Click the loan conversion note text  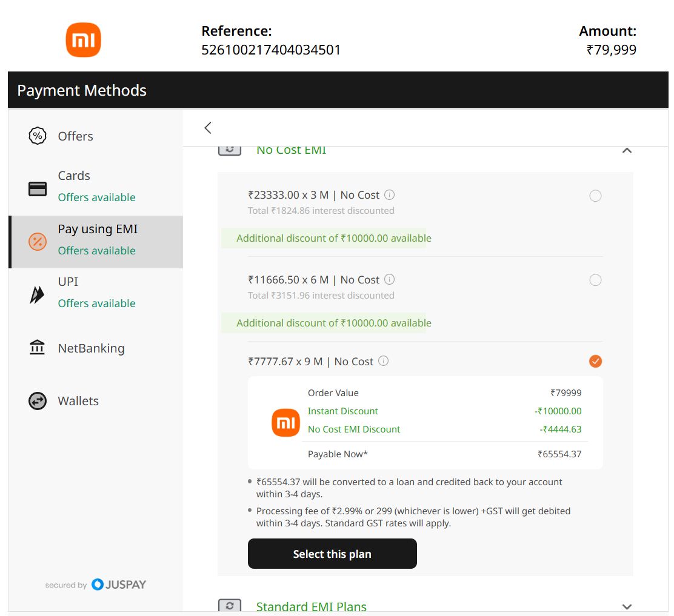tap(409, 488)
